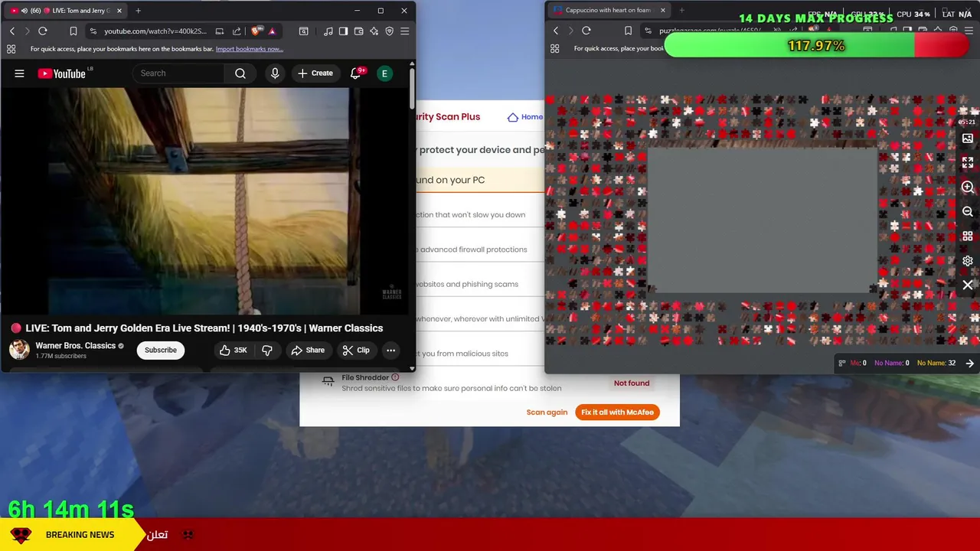Zoom in on the puzzle

click(x=968, y=187)
